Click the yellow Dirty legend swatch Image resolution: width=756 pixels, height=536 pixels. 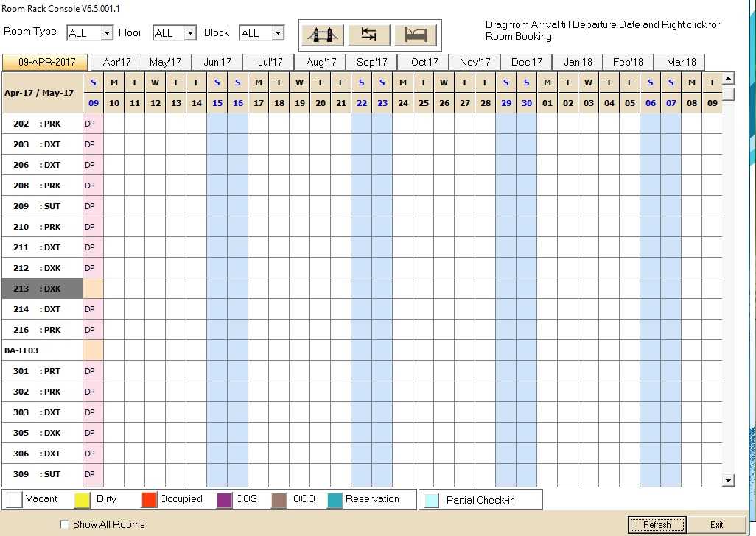tap(83, 500)
